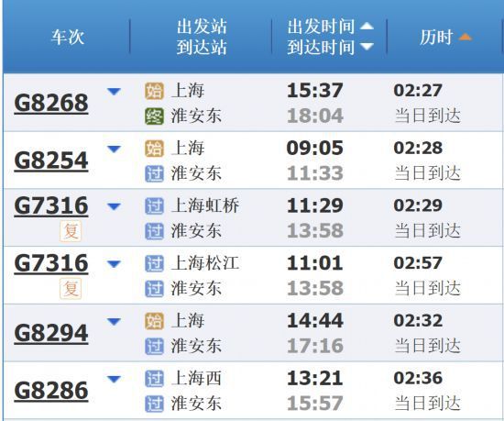Click the 复 badge under G7316 上海虹桥 row

pyautogui.click(x=71, y=231)
